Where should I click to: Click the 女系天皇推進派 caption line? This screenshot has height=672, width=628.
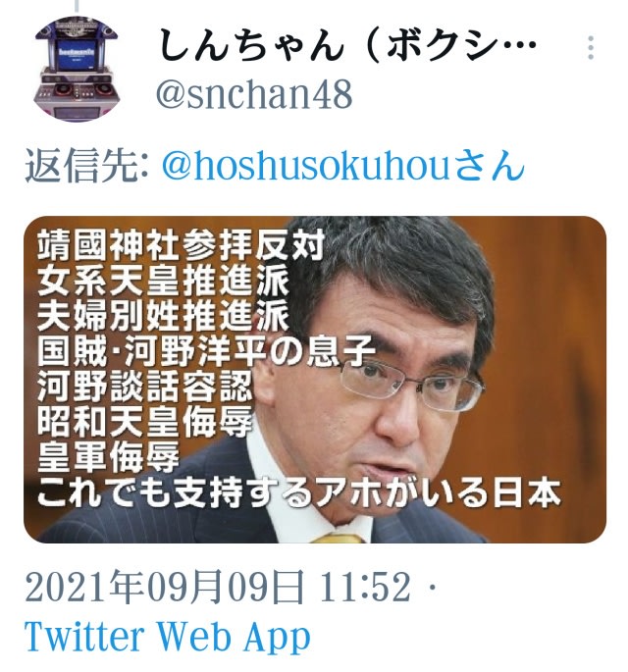(x=163, y=282)
